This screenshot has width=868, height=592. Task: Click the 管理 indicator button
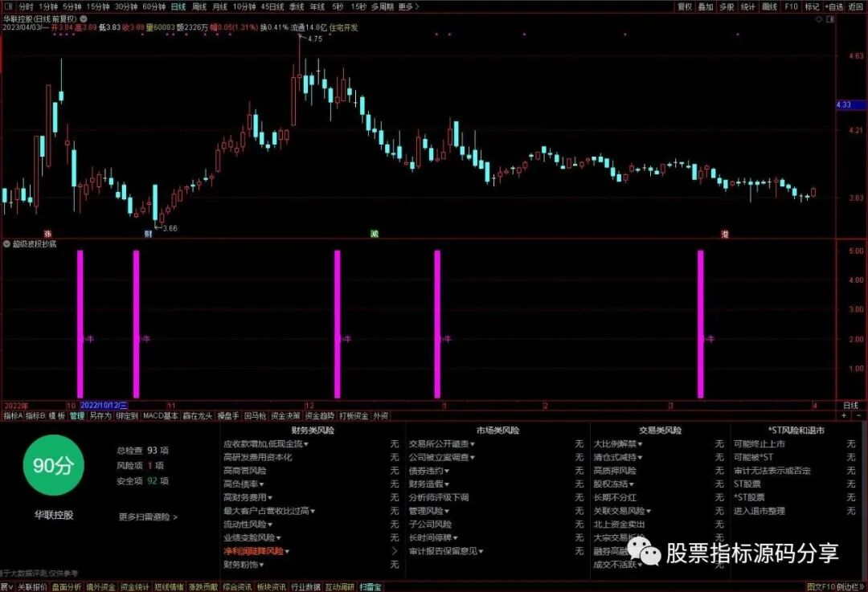click(x=77, y=415)
